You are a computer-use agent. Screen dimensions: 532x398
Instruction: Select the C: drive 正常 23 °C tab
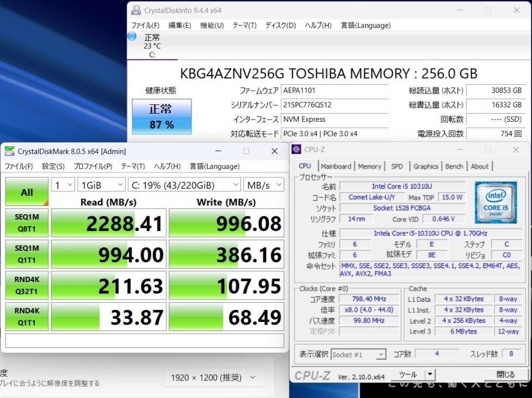tap(152, 46)
